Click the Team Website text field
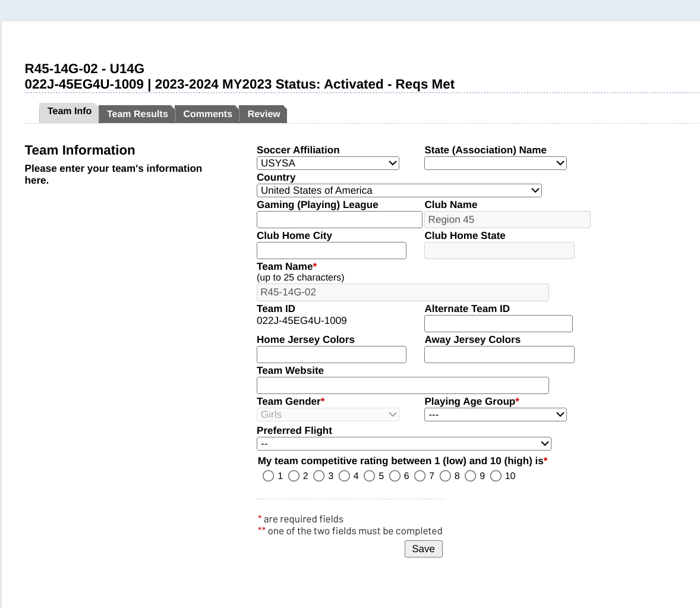700x608 pixels. (x=402, y=385)
